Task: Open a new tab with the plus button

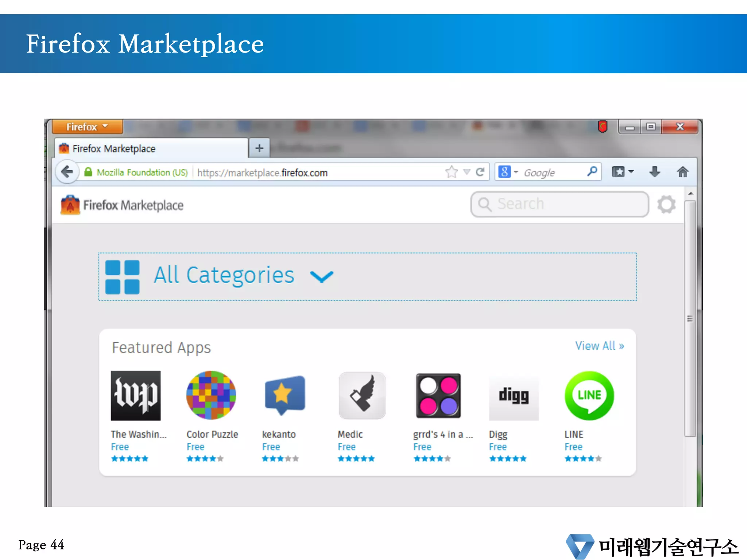Action: 259,148
